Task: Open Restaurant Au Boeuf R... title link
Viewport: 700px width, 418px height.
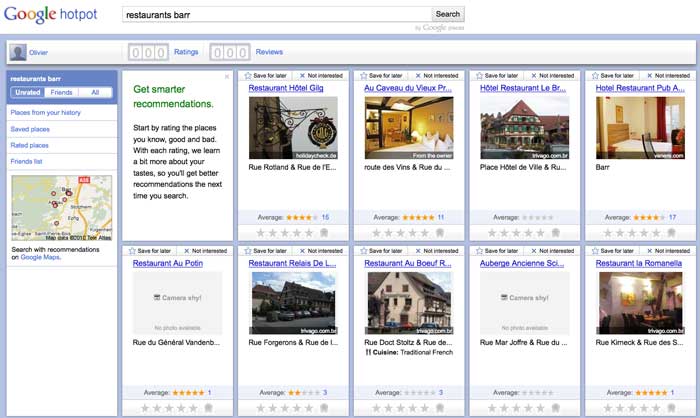Action: (407, 263)
